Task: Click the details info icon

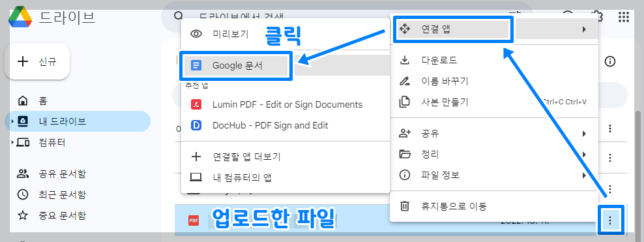Action: click(x=610, y=61)
